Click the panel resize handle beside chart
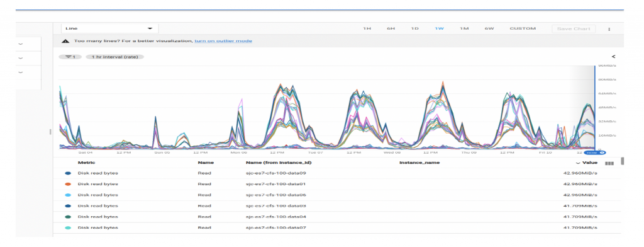Viewport: 644px width, 247px height. (50, 132)
